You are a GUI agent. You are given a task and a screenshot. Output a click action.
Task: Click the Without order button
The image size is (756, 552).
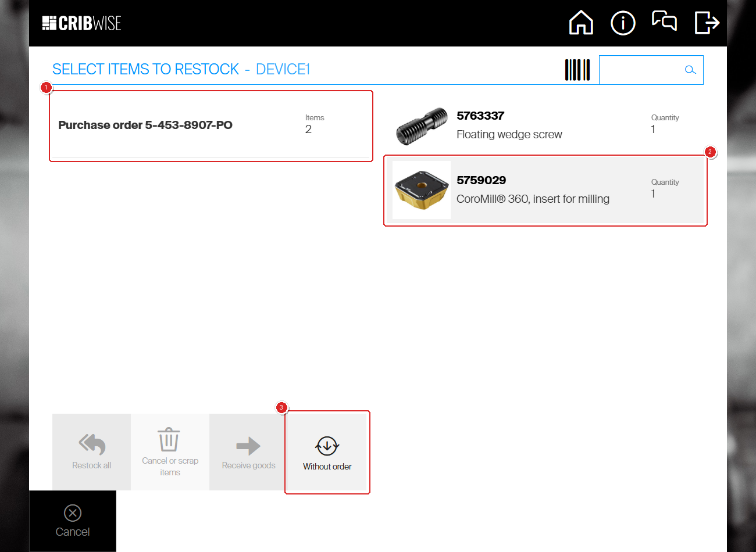pos(327,452)
